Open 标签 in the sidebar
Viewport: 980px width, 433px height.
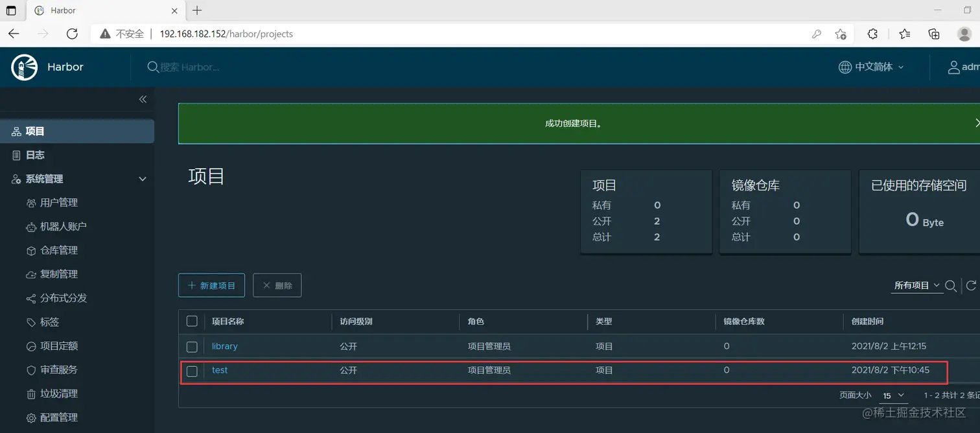pyautogui.click(x=49, y=322)
